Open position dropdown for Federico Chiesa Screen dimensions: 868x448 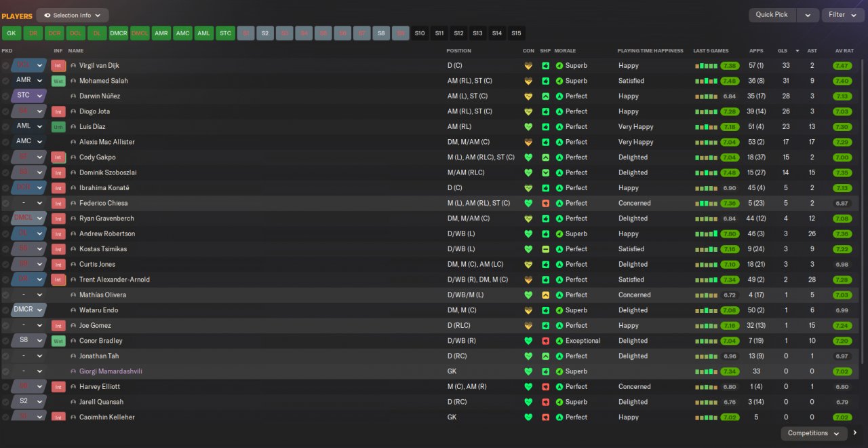click(x=28, y=203)
